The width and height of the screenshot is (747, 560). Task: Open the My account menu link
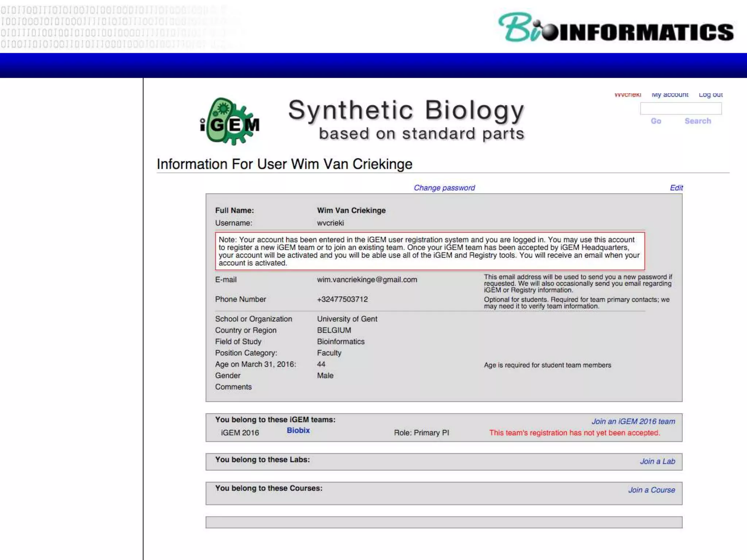(670, 95)
